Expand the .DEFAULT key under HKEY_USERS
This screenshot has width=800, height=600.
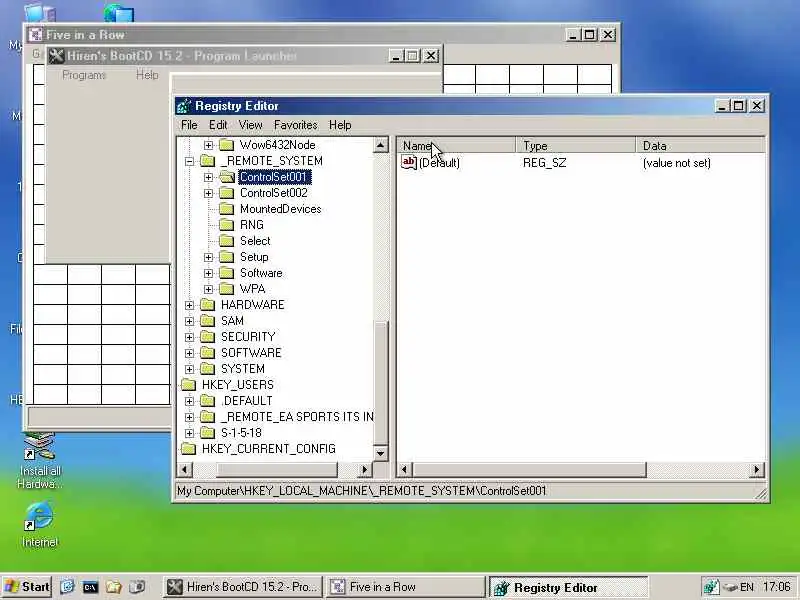coord(189,401)
